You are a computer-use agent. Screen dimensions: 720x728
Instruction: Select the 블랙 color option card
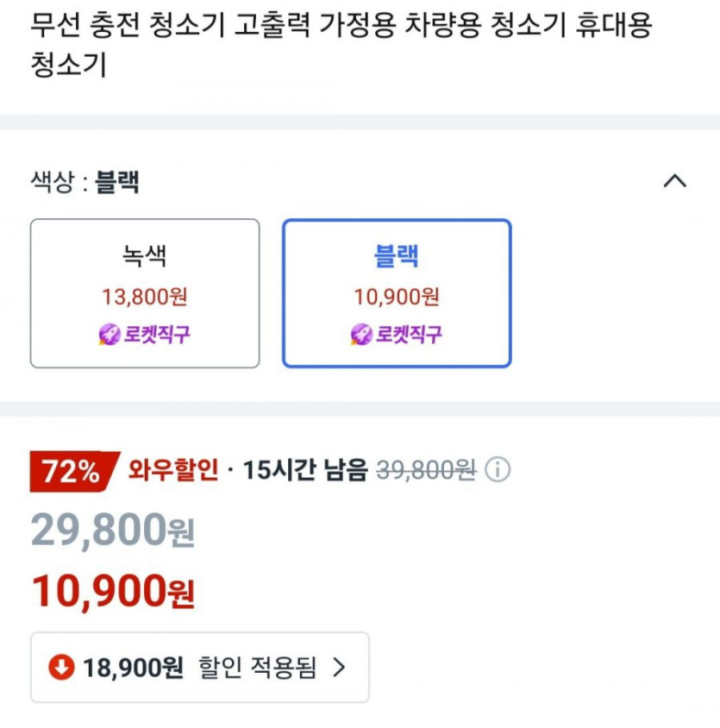point(397,293)
